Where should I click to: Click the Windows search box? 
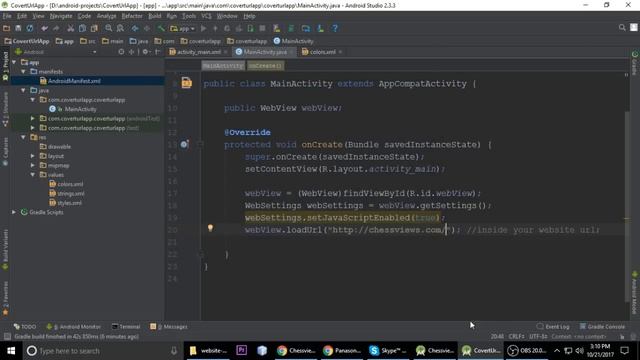tap(101, 351)
